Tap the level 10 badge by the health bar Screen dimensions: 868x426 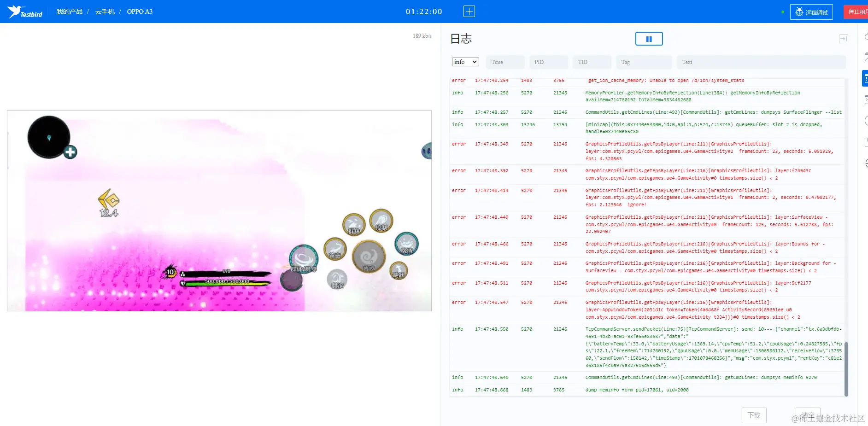click(170, 272)
